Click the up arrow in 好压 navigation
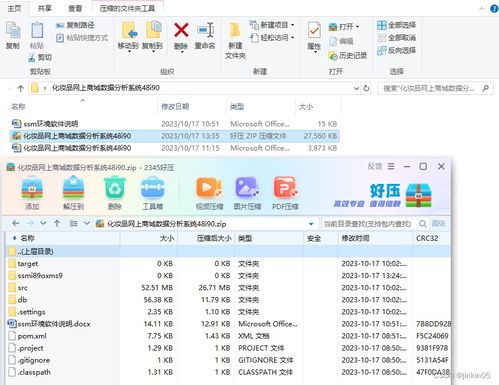 coord(57,223)
